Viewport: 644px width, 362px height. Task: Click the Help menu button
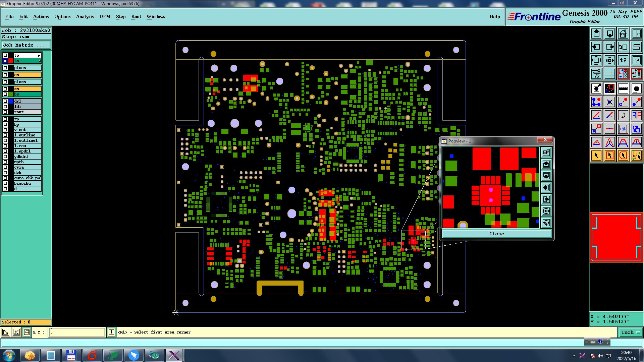495,16
